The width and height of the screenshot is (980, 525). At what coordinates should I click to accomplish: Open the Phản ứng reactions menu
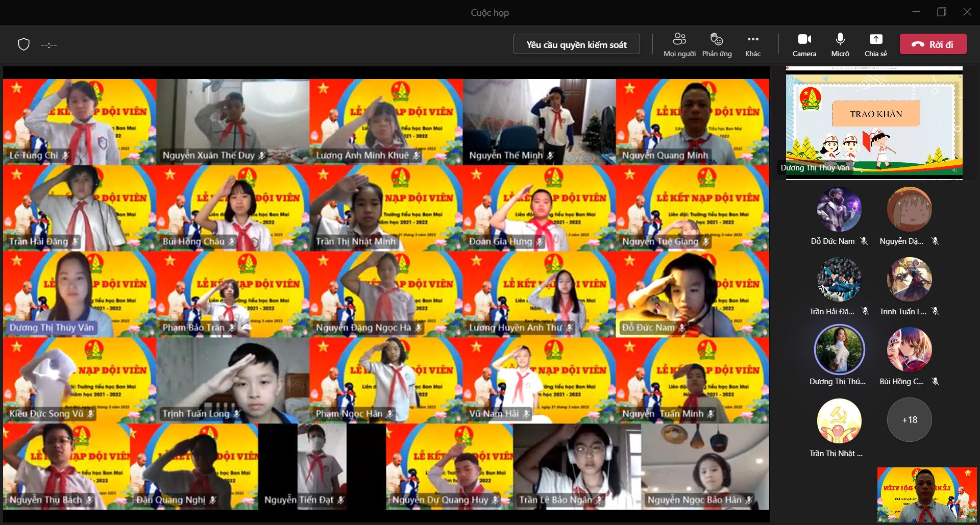717,45
